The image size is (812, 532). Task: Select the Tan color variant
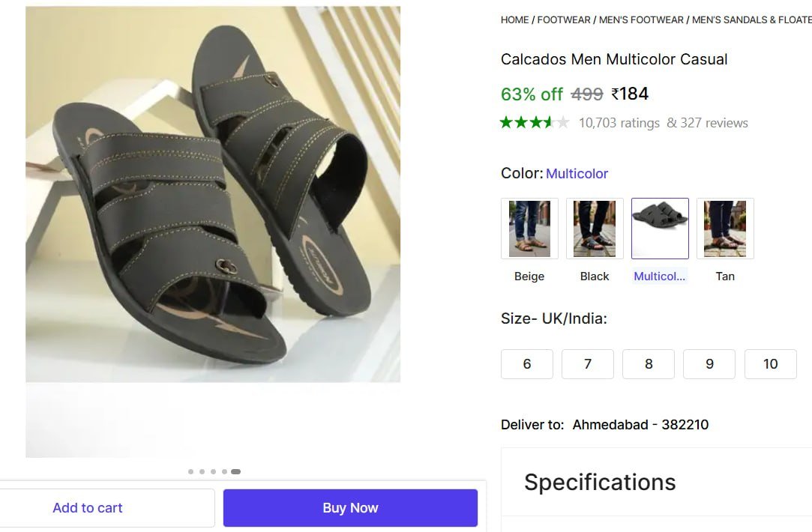pyautogui.click(x=725, y=229)
